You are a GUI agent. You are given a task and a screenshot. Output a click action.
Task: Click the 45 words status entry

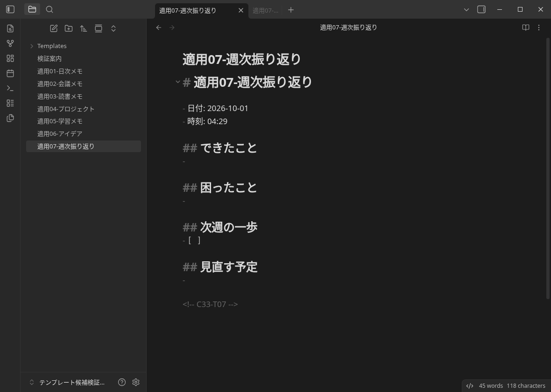point(491,385)
